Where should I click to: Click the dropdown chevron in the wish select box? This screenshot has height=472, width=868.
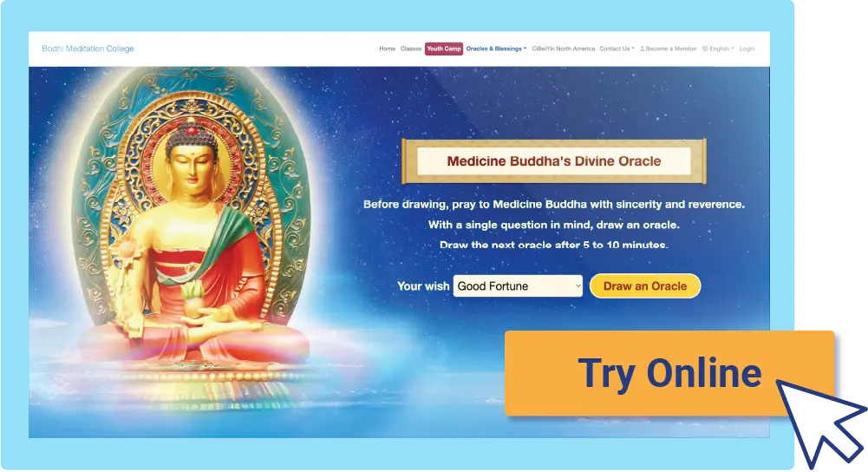[x=578, y=285]
